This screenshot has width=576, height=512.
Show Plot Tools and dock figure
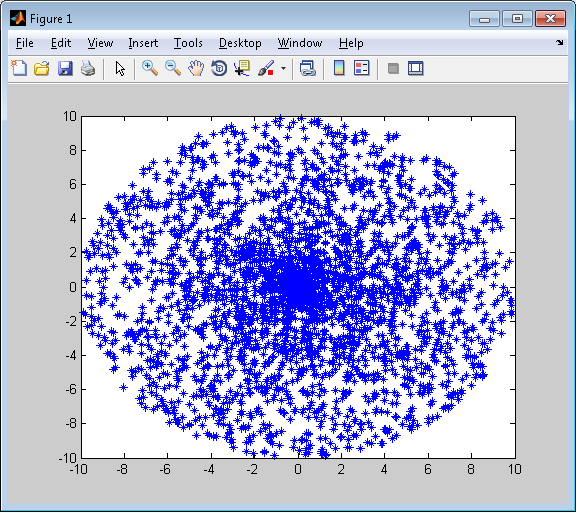point(416,68)
